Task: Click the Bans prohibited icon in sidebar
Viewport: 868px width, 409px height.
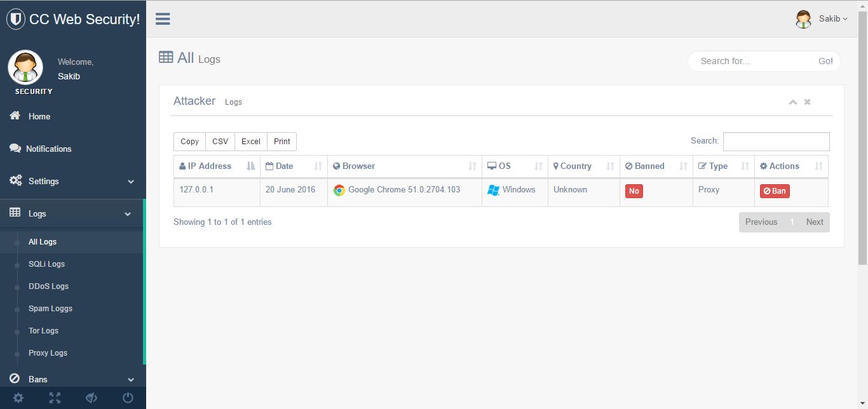Action: click(15, 379)
